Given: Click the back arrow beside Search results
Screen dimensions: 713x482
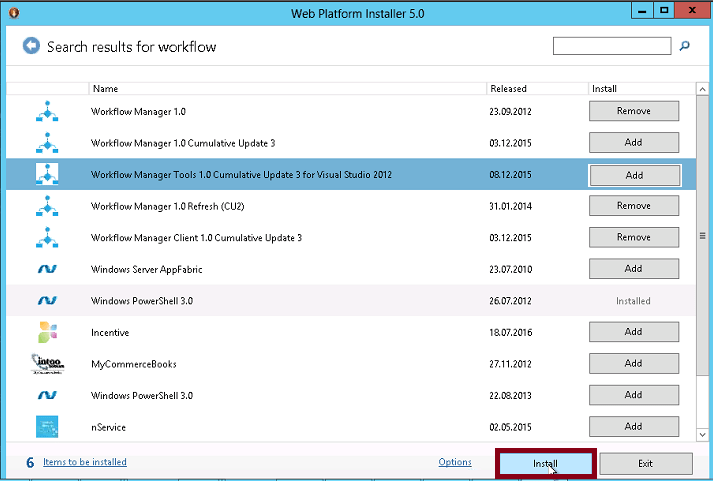Looking at the screenshot, I should [x=31, y=46].
